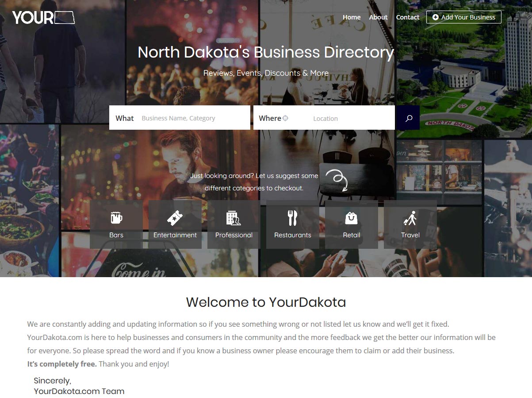This screenshot has width=532, height=398.
Task: Open the Contact menu item
Action: 408,17
